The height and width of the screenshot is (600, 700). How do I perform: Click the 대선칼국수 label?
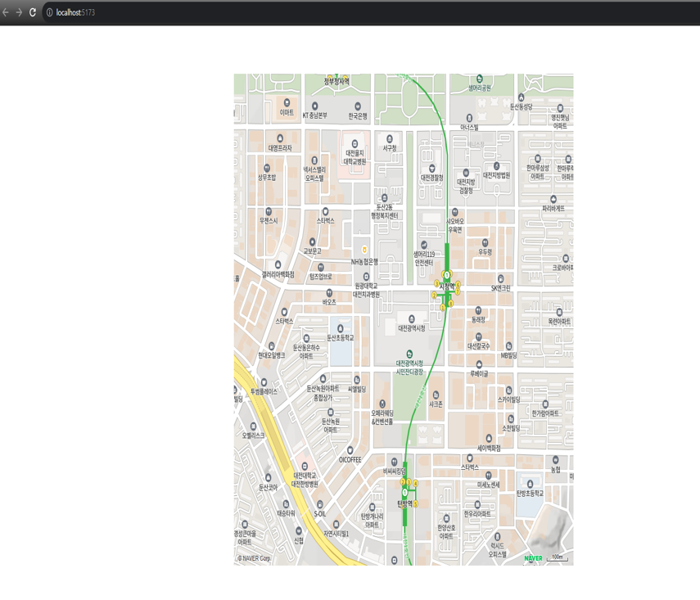(479, 346)
